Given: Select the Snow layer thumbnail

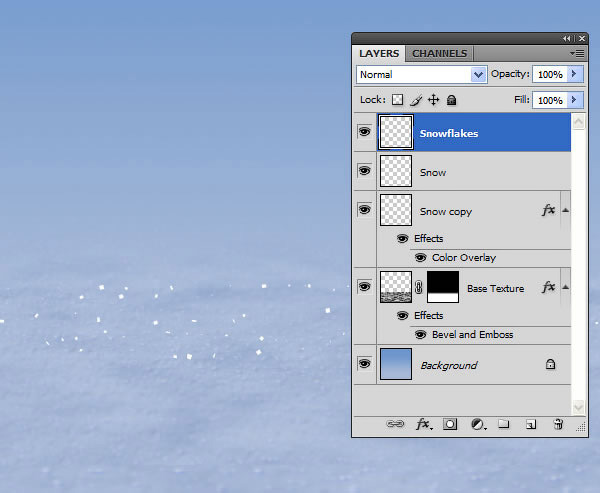Looking at the screenshot, I should (x=396, y=171).
